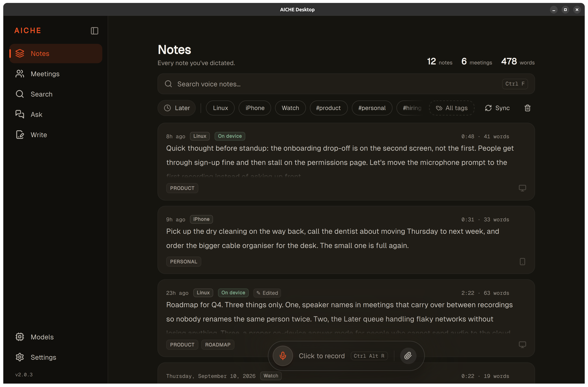Go to Meetings in the sidebar
Viewport: 588px width, 387px height.
pyautogui.click(x=56, y=74)
